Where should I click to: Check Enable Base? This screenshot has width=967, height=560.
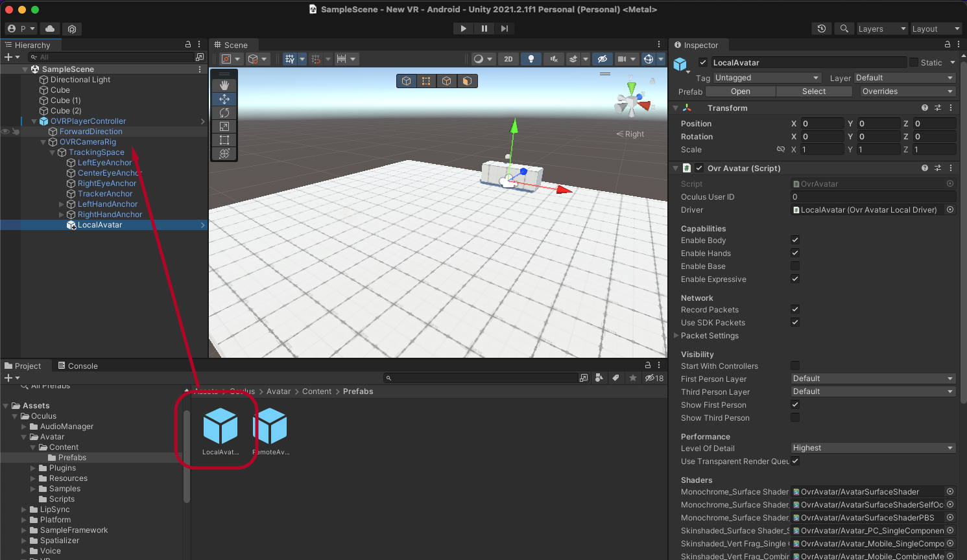tap(795, 266)
